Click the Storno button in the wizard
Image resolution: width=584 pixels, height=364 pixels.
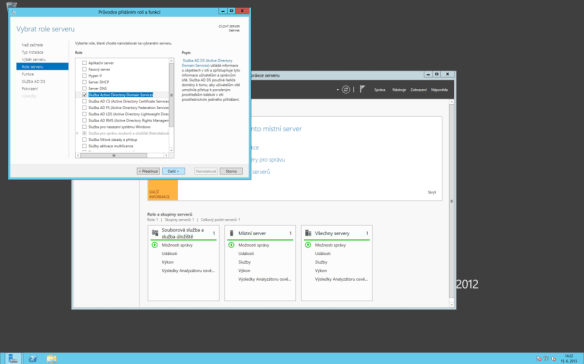pos(231,171)
